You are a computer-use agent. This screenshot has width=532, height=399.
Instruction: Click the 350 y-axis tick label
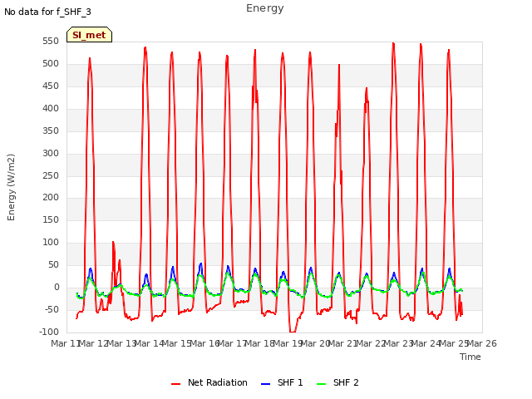click(x=51, y=131)
